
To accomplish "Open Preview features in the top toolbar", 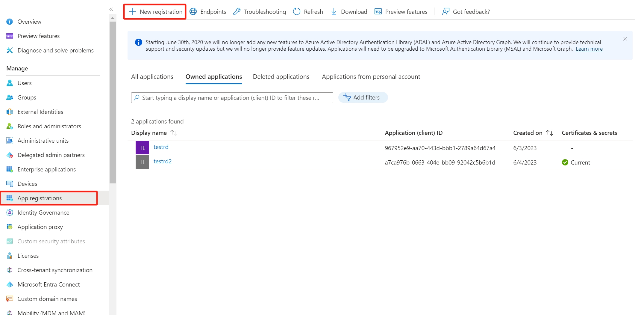I will pos(401,12).
